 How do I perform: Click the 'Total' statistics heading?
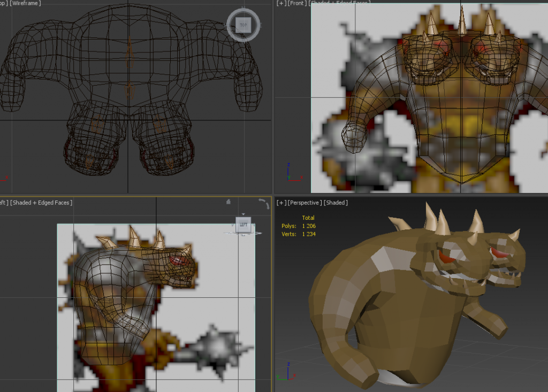pyautogui.click(x=308, y=218)
